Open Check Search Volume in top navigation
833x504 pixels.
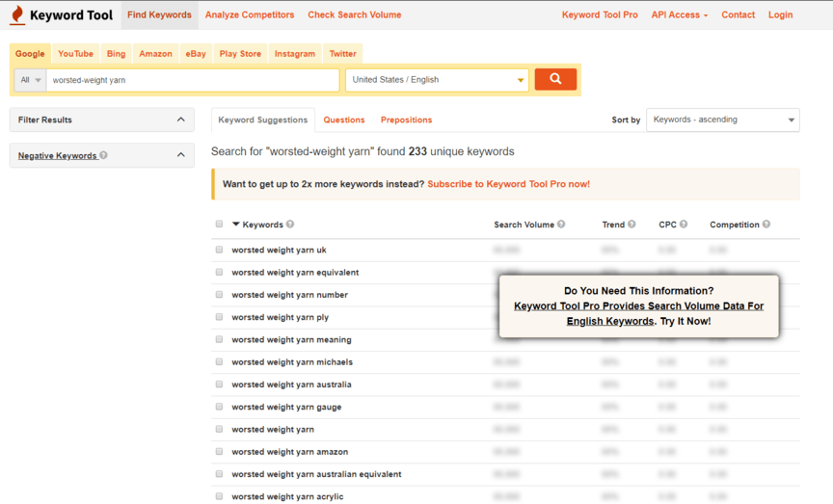pos(355,14)
